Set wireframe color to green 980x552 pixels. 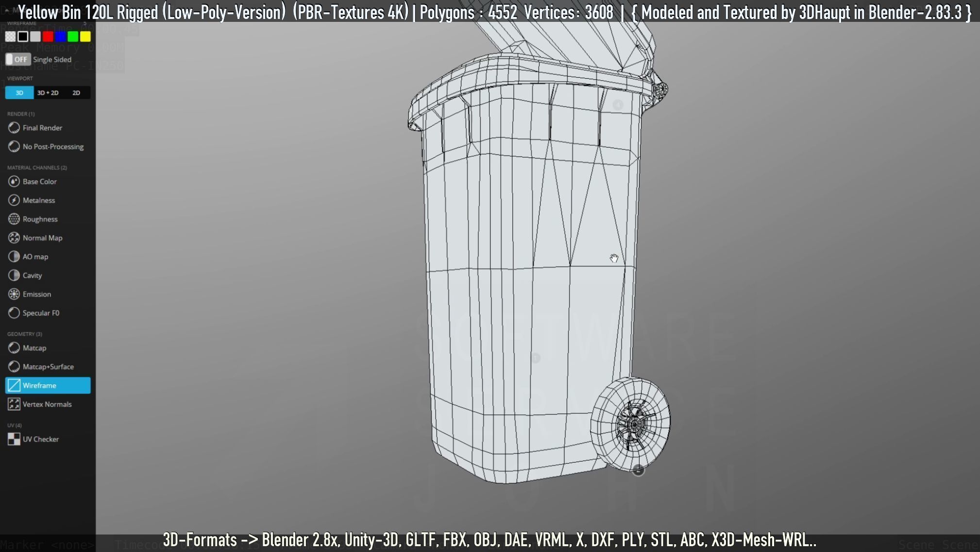pyautogui.click(x=73, y=36)
